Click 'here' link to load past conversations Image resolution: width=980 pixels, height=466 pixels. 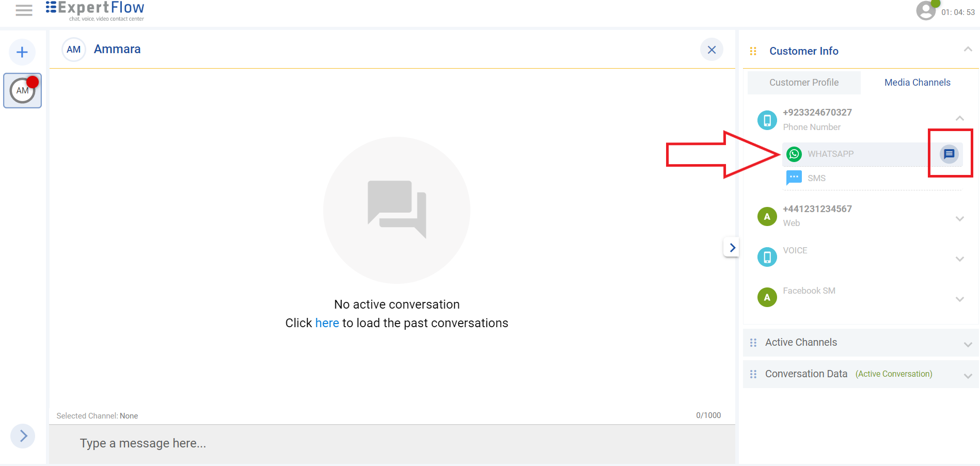click(327, 323)
